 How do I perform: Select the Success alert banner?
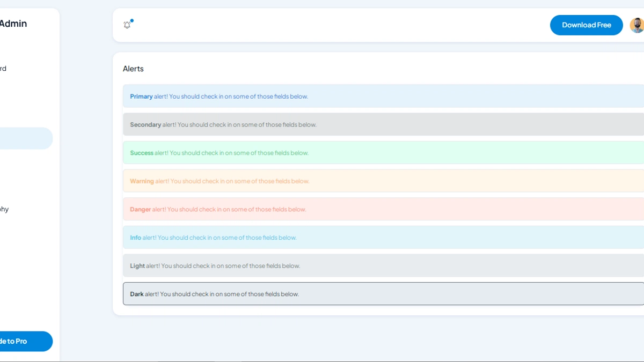point(383,153)
